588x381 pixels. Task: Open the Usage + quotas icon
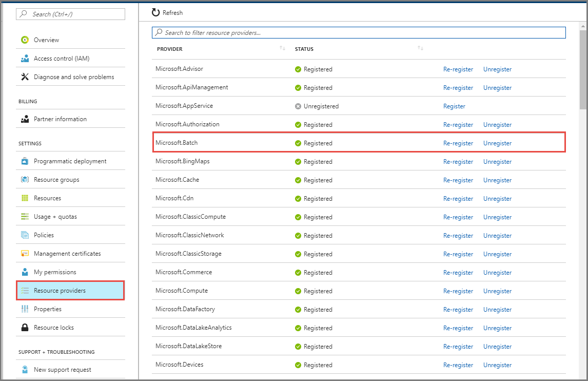coord(25,217)
